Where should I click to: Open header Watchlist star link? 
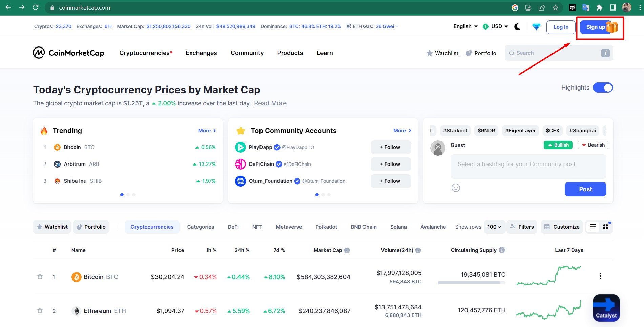pyautogui.click(x=442, y=53)
